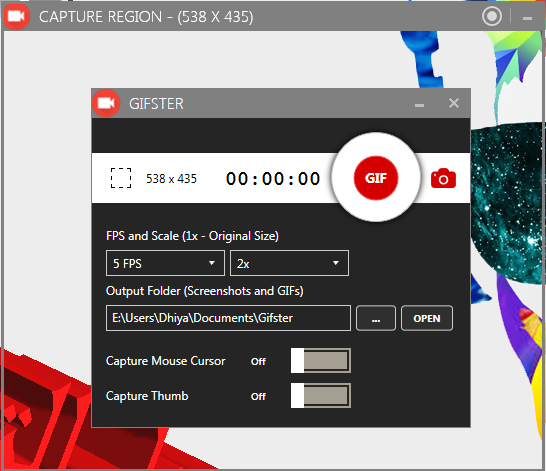Close the Gifster dialog
The height and width of the screenshot is (471, 546).
click(x=454, y=103)
